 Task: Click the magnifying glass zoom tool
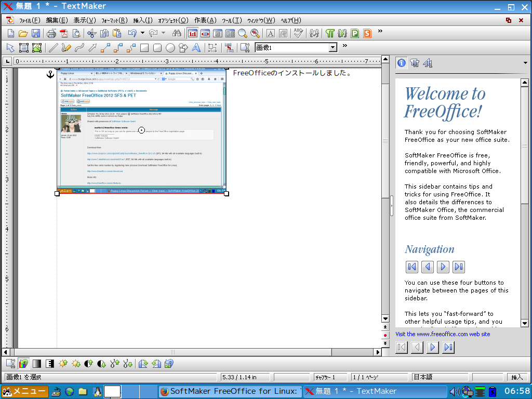(242, 33)
